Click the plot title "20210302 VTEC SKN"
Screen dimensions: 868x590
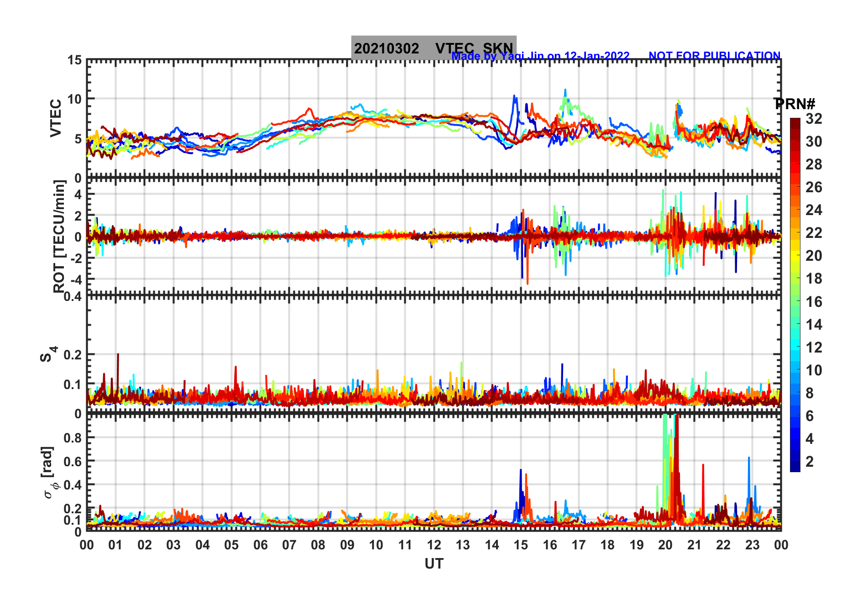(434, 48)
